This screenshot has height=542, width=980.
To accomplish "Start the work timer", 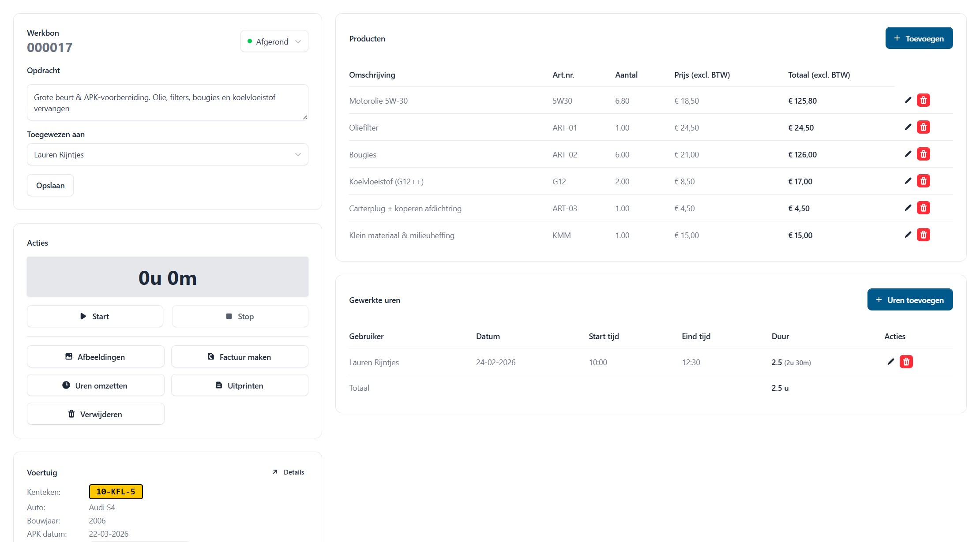I will pos(94,316).
